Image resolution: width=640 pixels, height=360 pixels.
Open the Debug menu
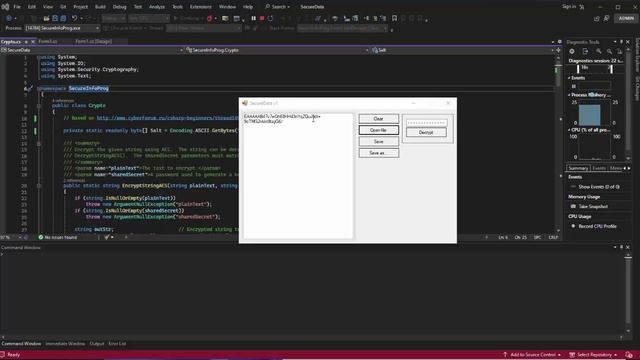tap(120, 7)
